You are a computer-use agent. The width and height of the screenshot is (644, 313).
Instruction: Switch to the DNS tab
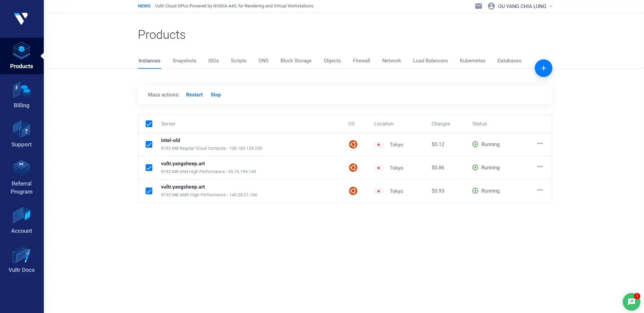tap(264, 61)
